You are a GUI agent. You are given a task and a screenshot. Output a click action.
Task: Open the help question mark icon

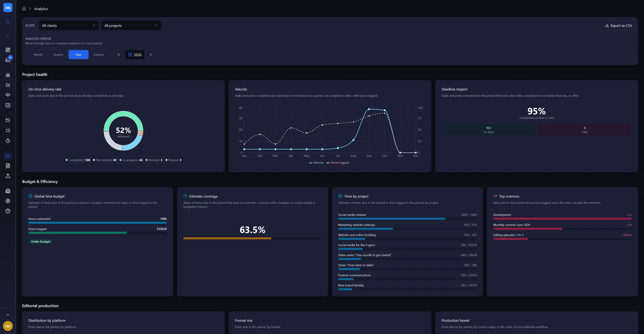(x=8, y=211)
